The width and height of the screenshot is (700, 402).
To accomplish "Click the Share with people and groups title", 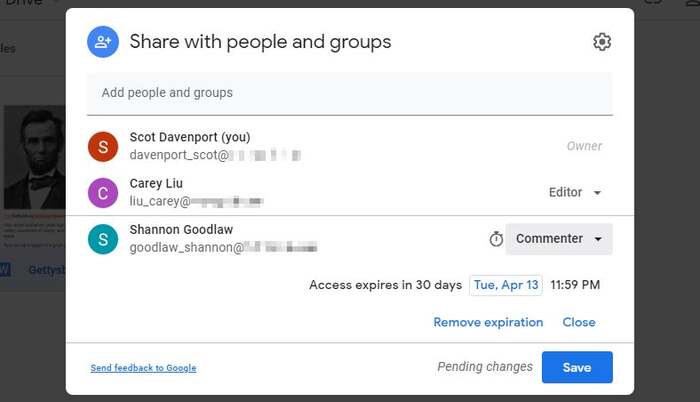I will pos(260,42).
